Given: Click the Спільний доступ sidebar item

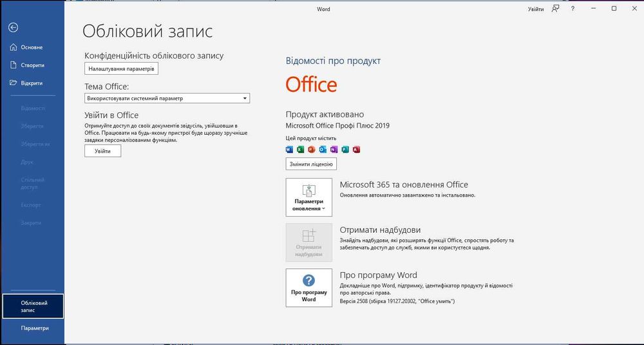Looking at the screenshot, I should coord(32,183).
